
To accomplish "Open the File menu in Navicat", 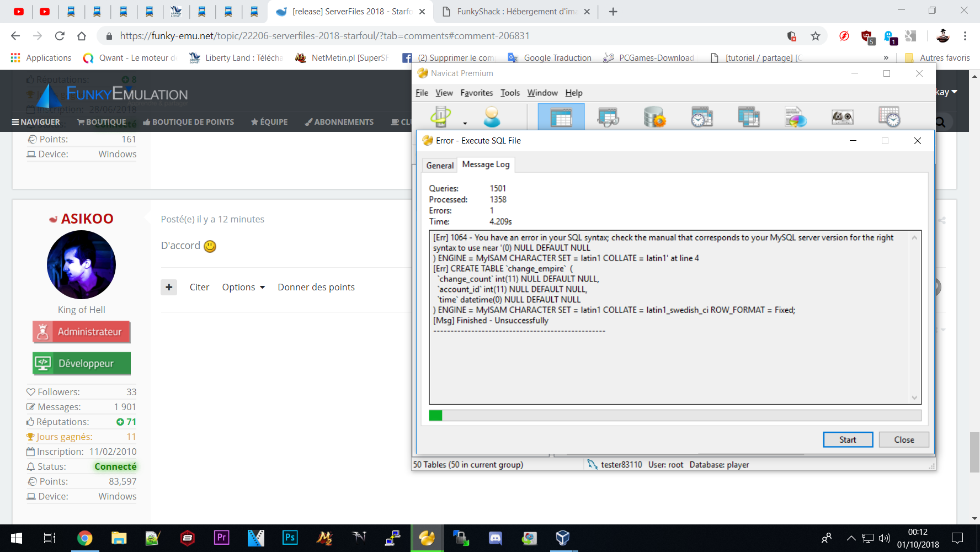I will point(422,93).
